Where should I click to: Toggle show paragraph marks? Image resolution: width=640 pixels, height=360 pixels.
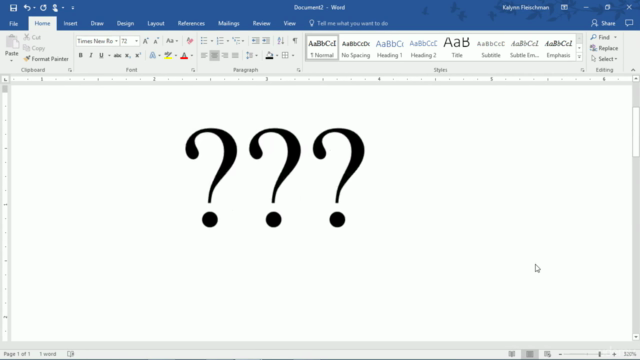(x=295, y=41)
